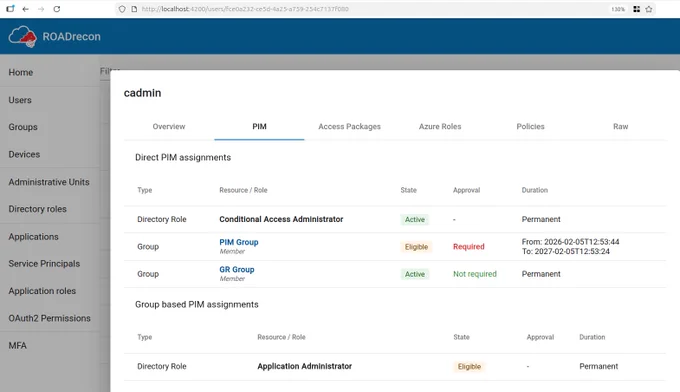The height and width of the screenshot is (392, 680).
Task: Click the Application Administrator role name
Action: point(304,366)
